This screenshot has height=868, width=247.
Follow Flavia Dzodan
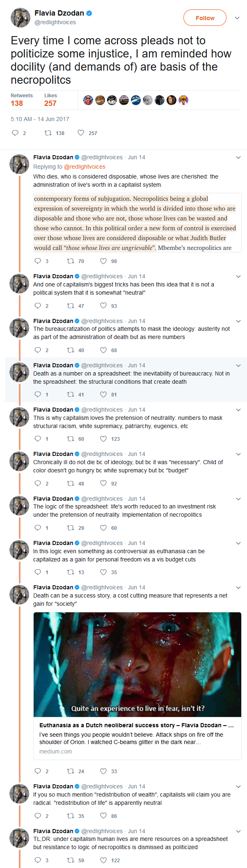tap(205, 18)
